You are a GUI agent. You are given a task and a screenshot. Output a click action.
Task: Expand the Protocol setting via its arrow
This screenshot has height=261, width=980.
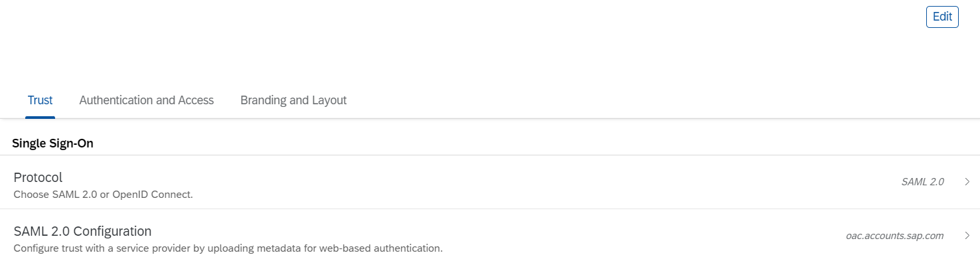(967, 182)
